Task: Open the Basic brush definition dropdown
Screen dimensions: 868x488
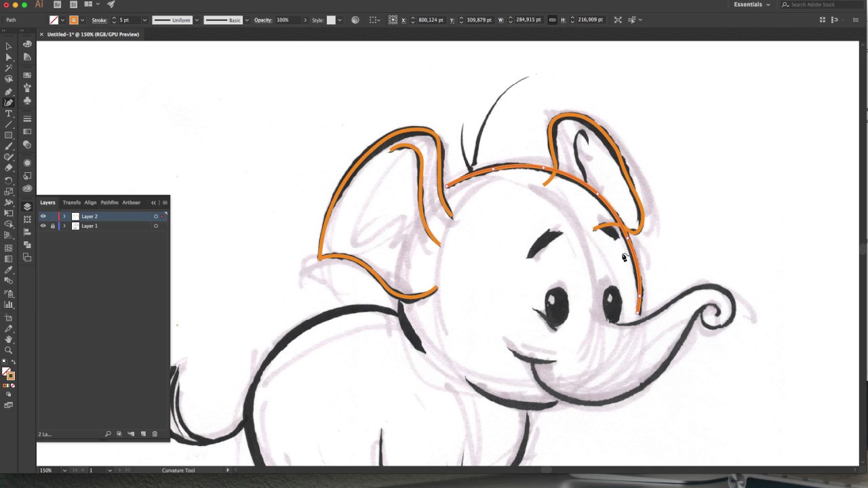Action: (246, 20)
